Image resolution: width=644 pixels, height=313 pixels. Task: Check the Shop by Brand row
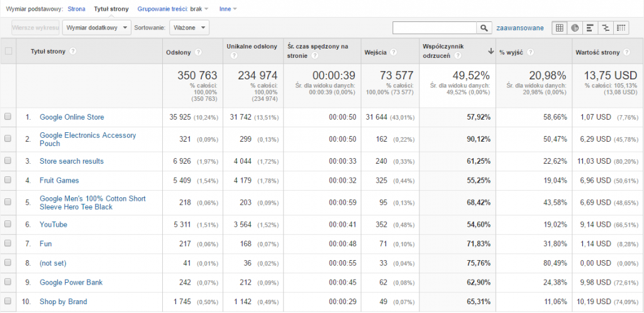pyautogui.click(x=8, y=301)
